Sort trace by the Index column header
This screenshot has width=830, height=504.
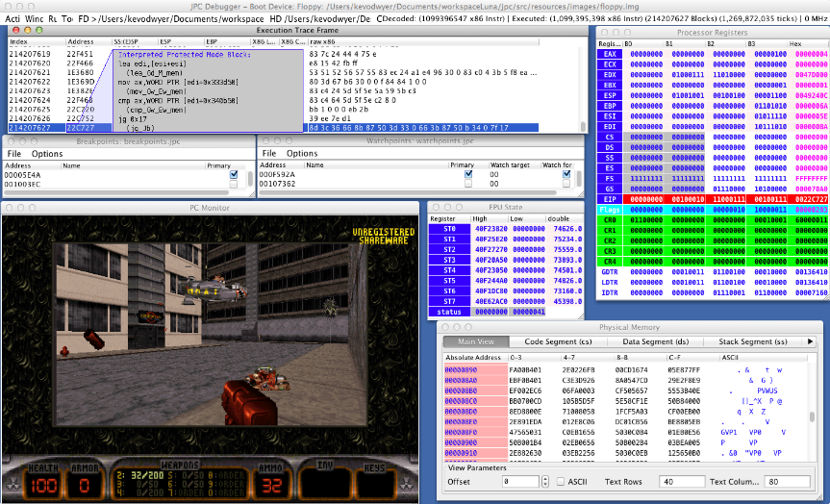pyautogui.click(x=36, y=41)
